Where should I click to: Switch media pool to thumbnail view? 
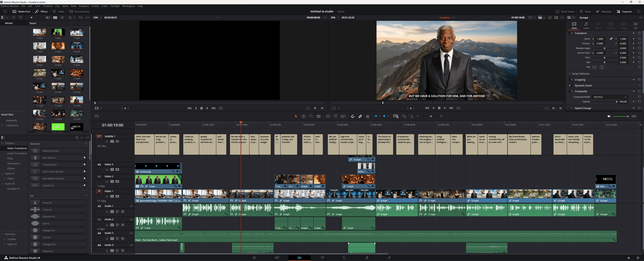(x=55, y=17)
